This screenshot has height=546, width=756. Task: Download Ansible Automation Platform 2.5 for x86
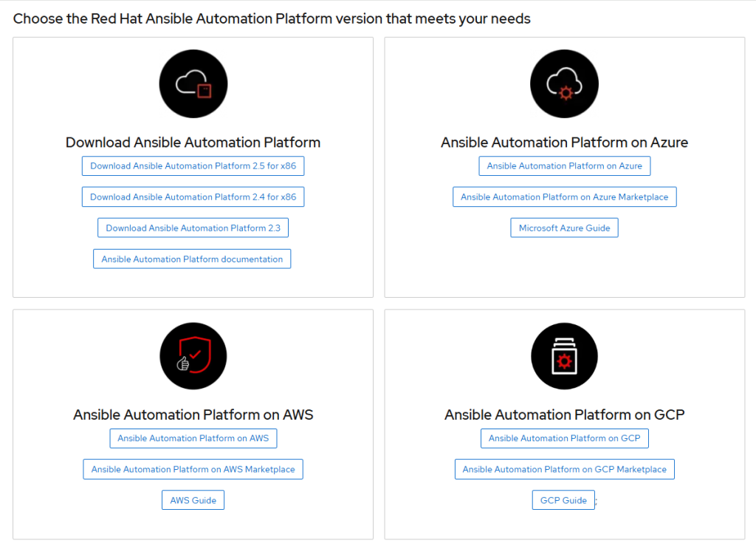point(193,166)
